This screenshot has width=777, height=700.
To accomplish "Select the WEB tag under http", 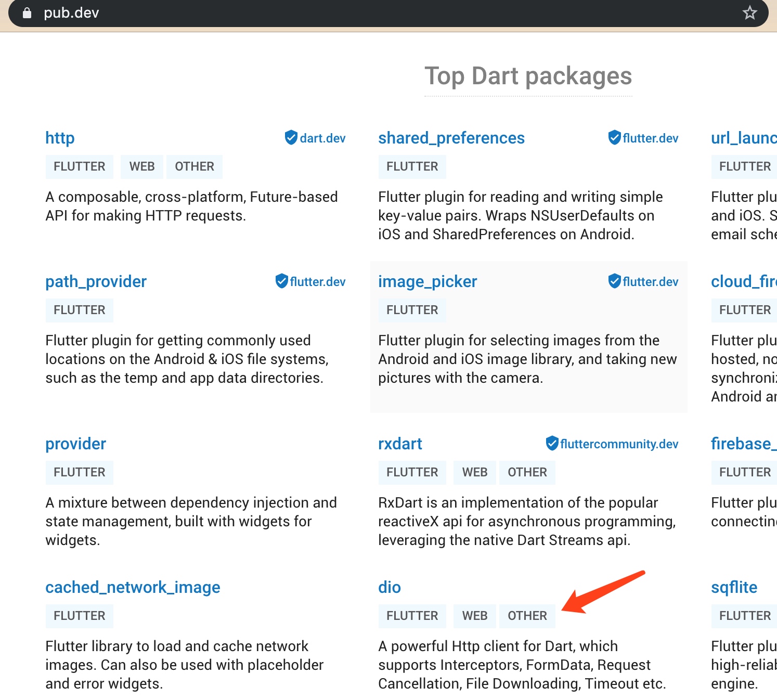I will click(142, 166).
